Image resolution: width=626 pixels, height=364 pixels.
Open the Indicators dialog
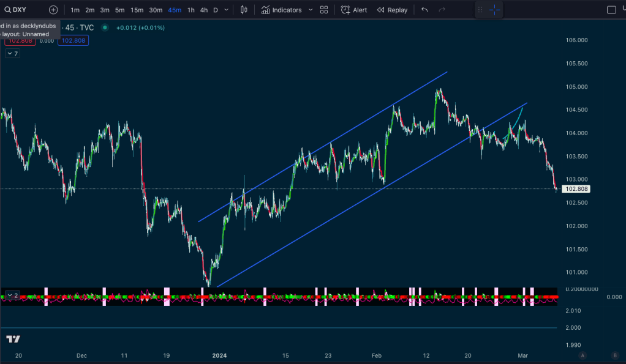[281, 10]
